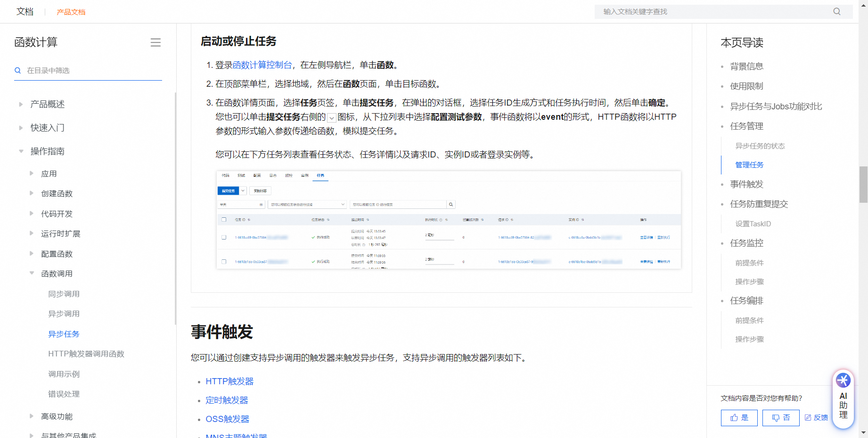Jump to 设置TaskID subsection
This screenshot has height=438, width=868.
(753, 224)
